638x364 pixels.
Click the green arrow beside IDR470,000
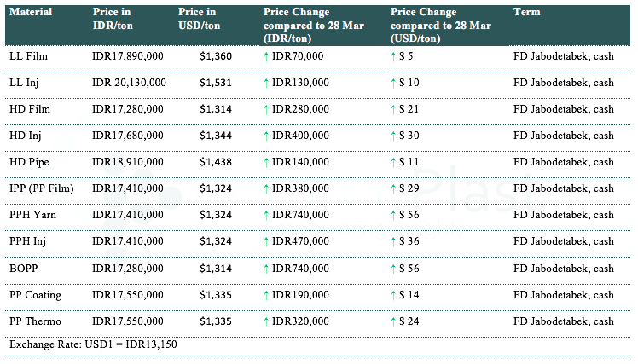(x=267, y=241)
